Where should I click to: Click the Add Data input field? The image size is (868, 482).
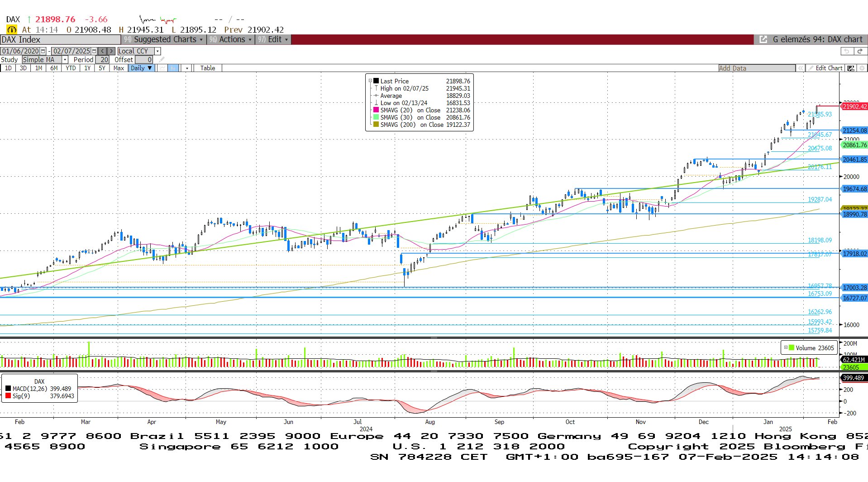pos(757,68)
